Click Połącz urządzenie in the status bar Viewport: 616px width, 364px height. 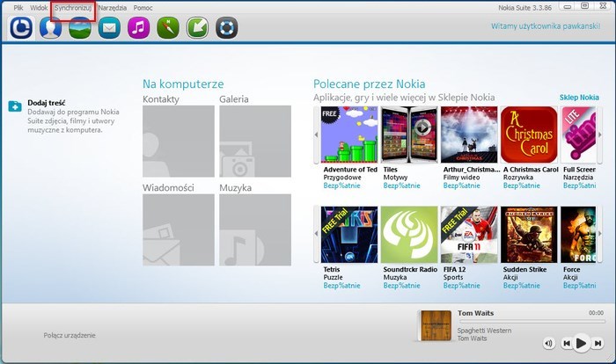point(70,335)
